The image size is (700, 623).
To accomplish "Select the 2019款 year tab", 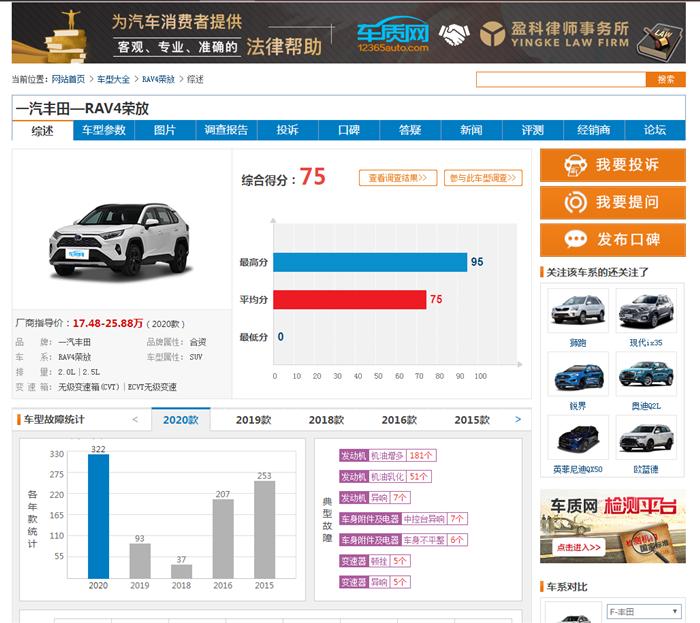I will 254,420.
